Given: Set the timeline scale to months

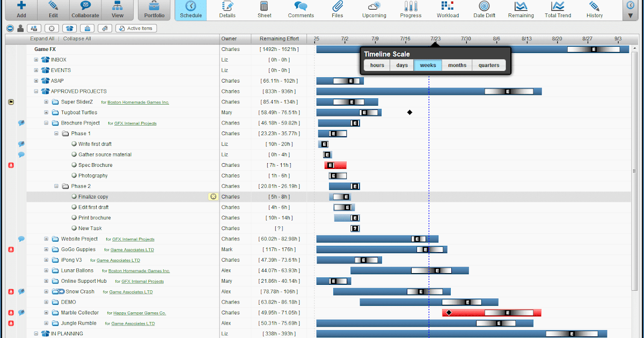Looking at the screenshot, I should [x=457, y=65].
